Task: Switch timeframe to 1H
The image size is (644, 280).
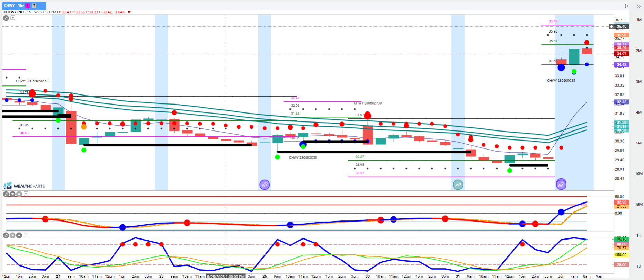Action: coord(639,235)
